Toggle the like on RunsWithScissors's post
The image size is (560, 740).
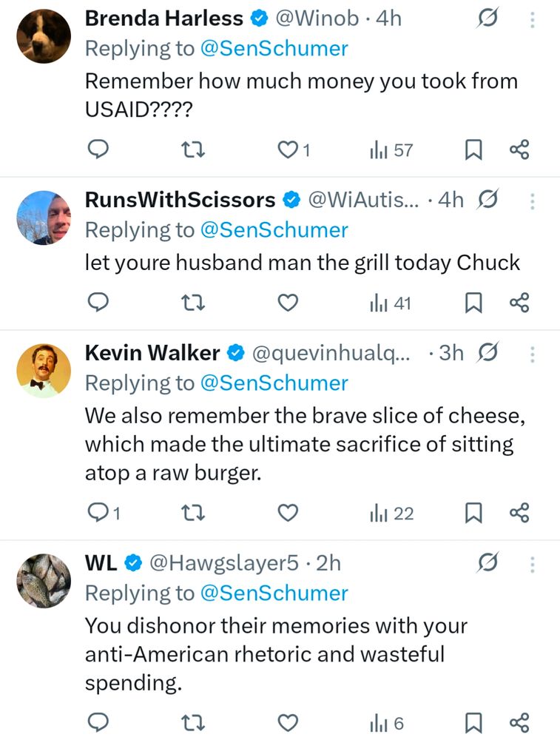287,303
